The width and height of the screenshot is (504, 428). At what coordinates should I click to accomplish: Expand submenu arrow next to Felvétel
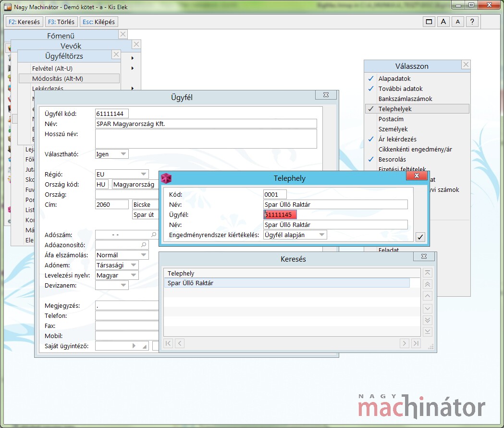click(133, 68)
